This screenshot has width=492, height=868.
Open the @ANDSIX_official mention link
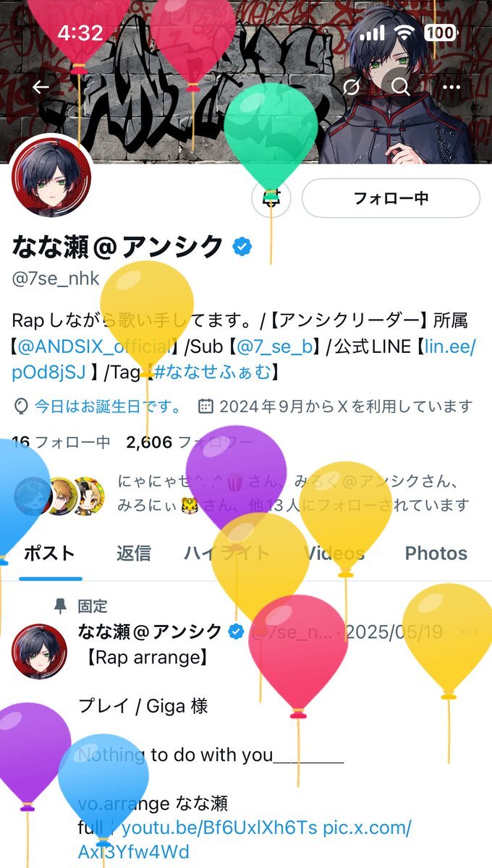coord(97,346)
